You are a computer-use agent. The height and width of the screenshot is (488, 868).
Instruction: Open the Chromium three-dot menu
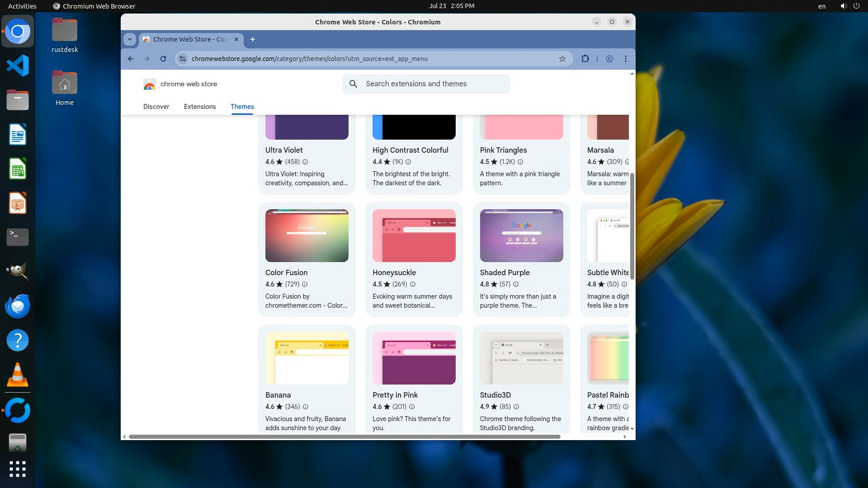[626, 59]
